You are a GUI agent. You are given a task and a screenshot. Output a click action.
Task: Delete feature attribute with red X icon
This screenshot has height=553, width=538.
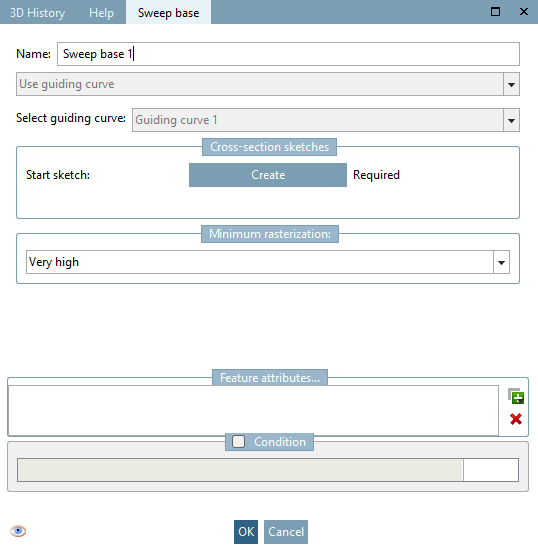(516, 419)
